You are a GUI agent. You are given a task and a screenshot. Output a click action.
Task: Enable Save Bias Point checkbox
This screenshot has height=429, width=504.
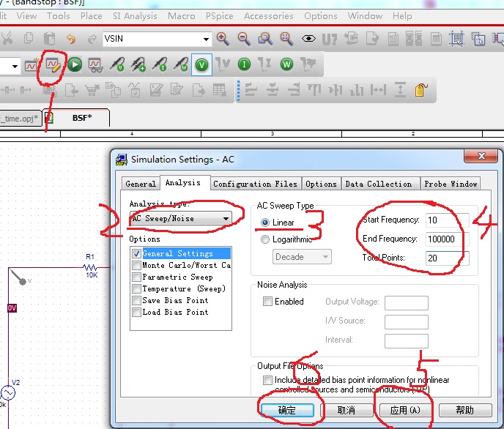coord(136,300)
